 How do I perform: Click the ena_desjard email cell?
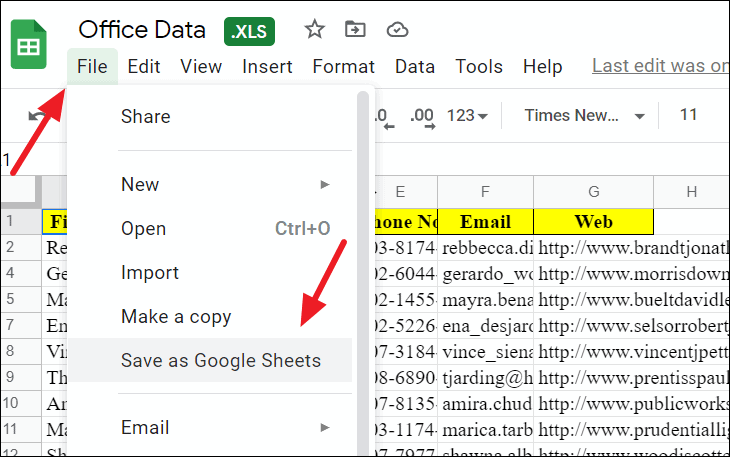click(485, 326)
